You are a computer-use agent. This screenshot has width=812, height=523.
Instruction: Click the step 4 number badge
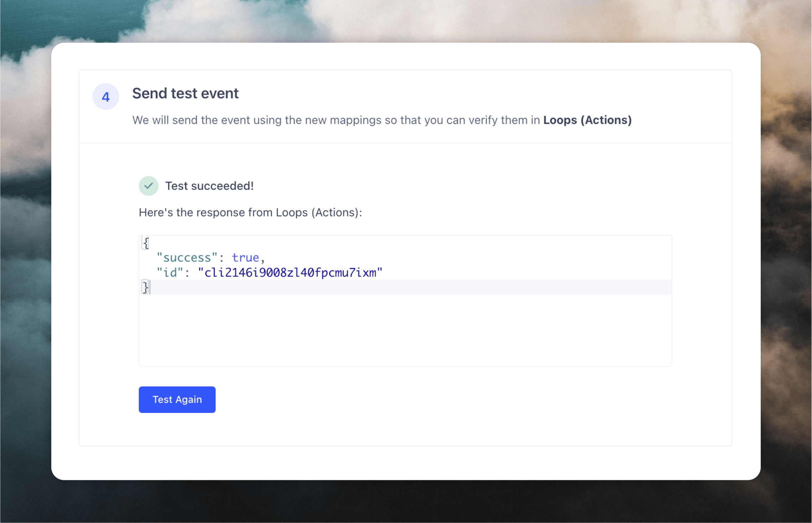click(x=106, y=97)
